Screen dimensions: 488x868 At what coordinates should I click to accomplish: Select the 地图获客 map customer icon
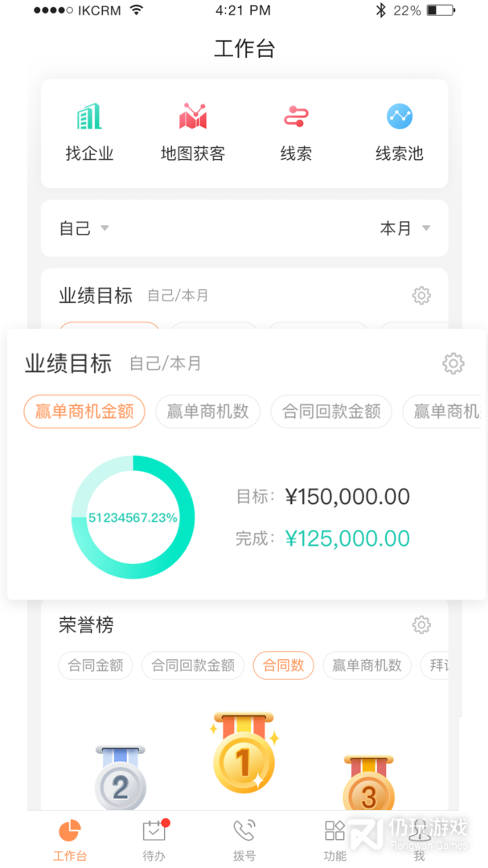pyautogui.click(x=193, y=127)
